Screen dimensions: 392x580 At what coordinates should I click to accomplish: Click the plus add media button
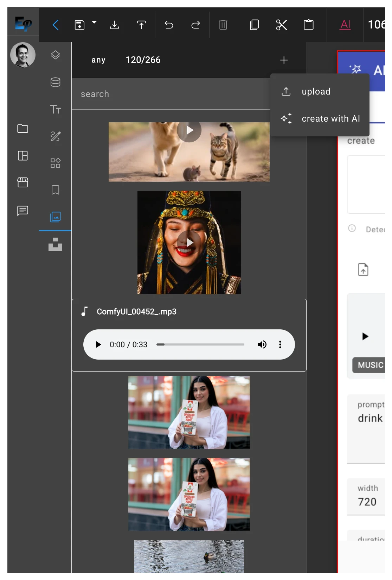(x=284, y=60)
